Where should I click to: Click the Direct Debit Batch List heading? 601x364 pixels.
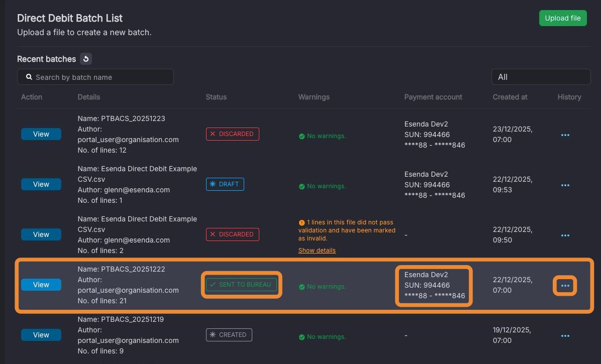70,18
